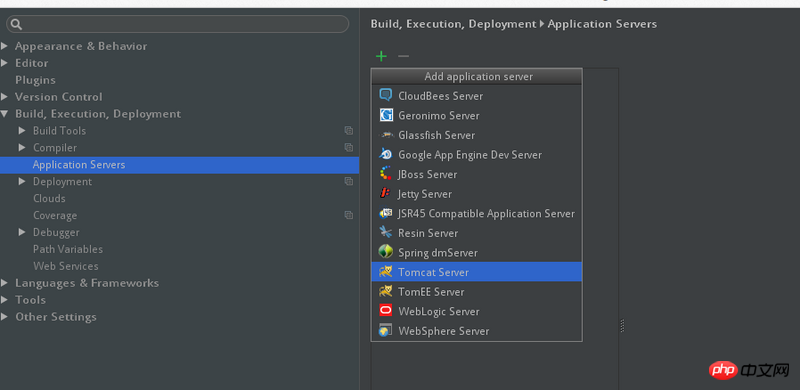Select the WebLogic Server red icon
Screen dimensions: 800x390
386,311
